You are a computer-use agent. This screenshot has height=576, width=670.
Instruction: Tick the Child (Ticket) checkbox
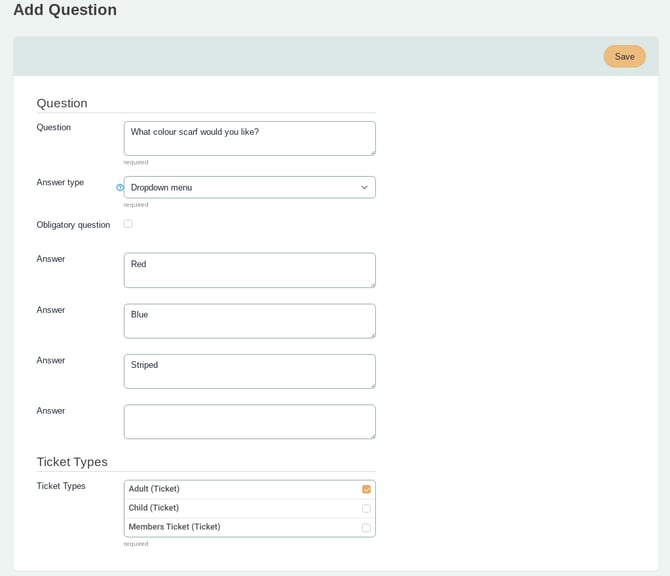coord(366,508)
